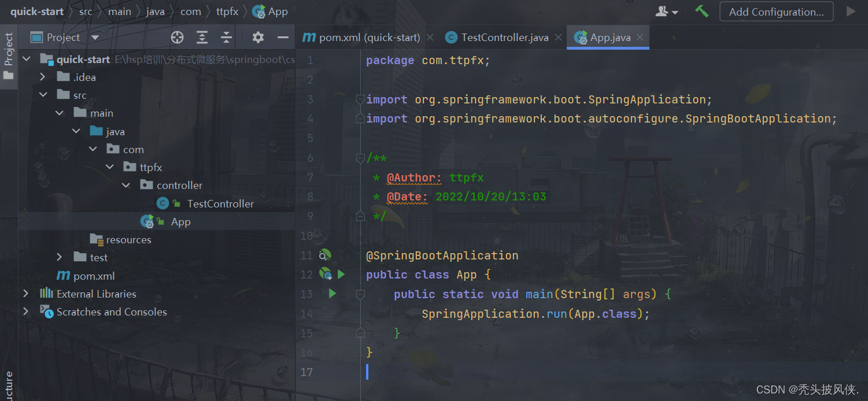Image resolution: width=868 pixels, height=401 pixels.
Task: Click quick-start in breadcrumb bar
Action: 37,12
